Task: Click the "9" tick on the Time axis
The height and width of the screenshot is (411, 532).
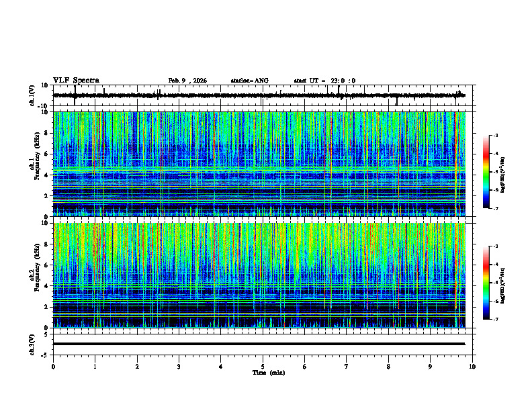Action: pos(430,367)
